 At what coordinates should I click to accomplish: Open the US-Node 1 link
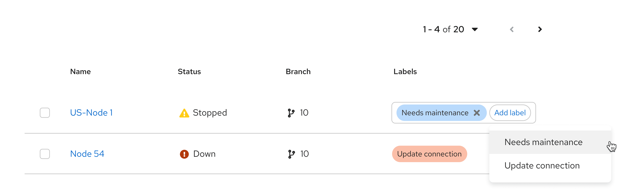click(91, 113)
